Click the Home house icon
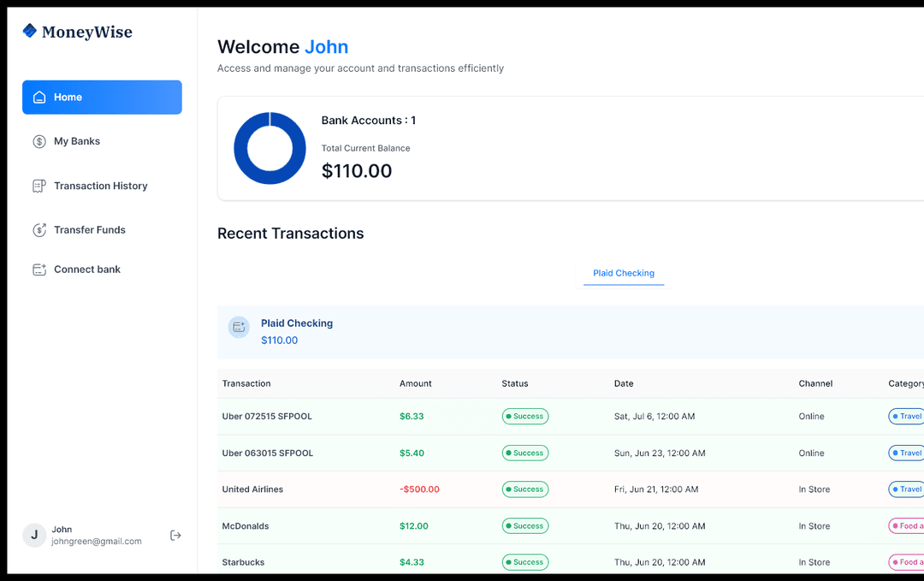The width and height of the screenshot is (924, 581). pyautogui.click(x=39, y=98)
